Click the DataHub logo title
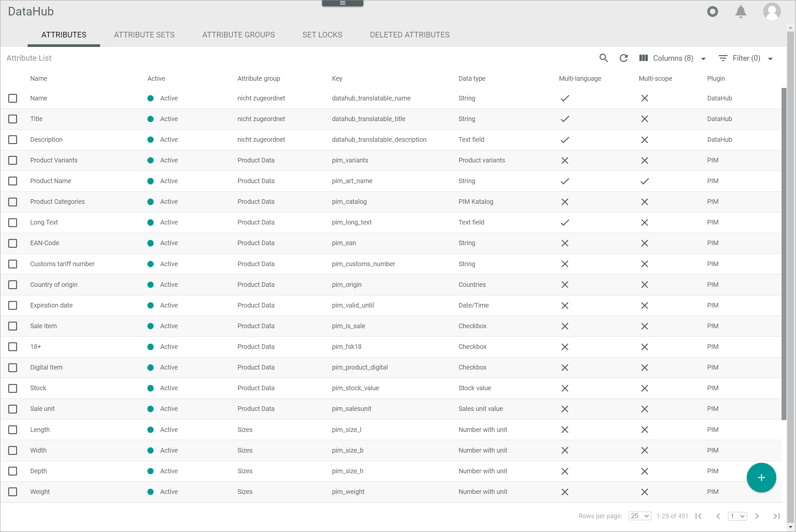The height and width of the screenshot is (532, 796). (31, 11)
